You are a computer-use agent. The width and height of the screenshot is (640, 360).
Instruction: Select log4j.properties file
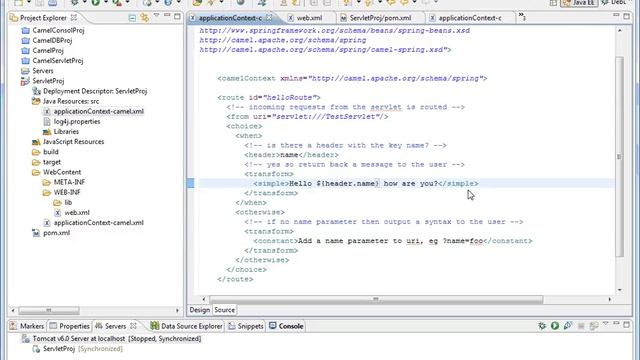tap(77, 122)
